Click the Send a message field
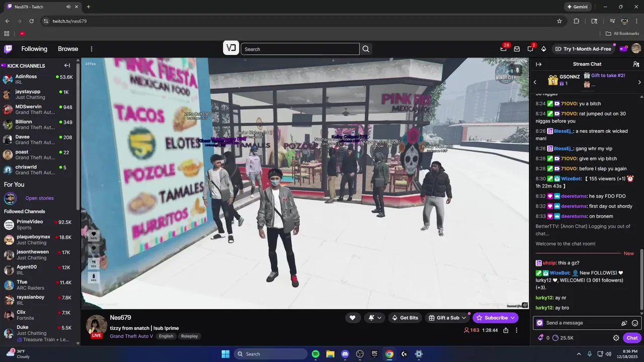The height and width of the screenshot is (362, 644). 587,323
